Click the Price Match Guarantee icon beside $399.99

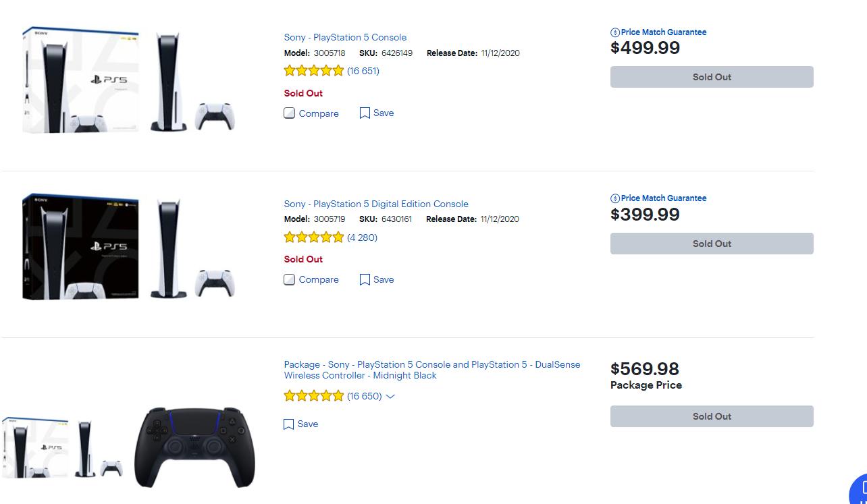(x=615, y=198)
